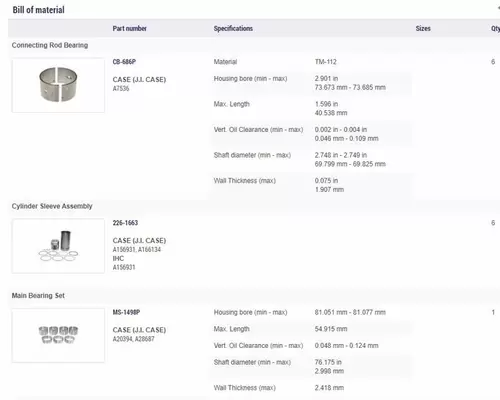
Task: Click the IHC manufacturer label
Action: (118, 258)
